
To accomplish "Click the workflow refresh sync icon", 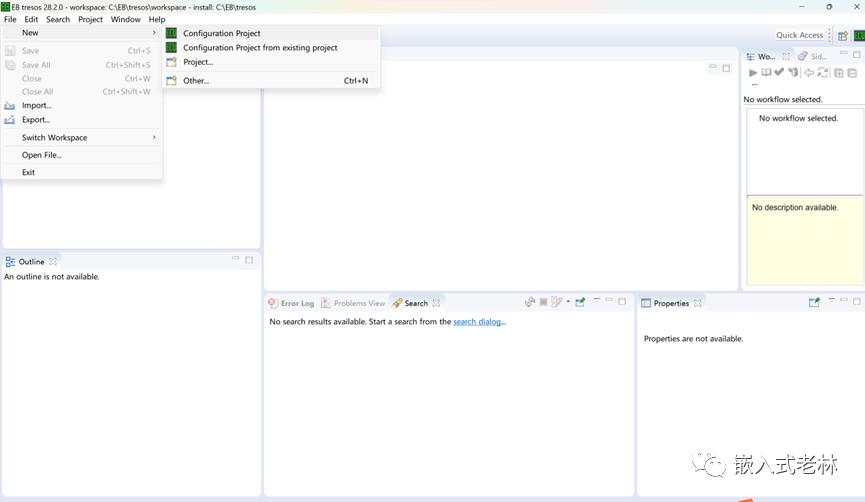I will pos(823,72).
